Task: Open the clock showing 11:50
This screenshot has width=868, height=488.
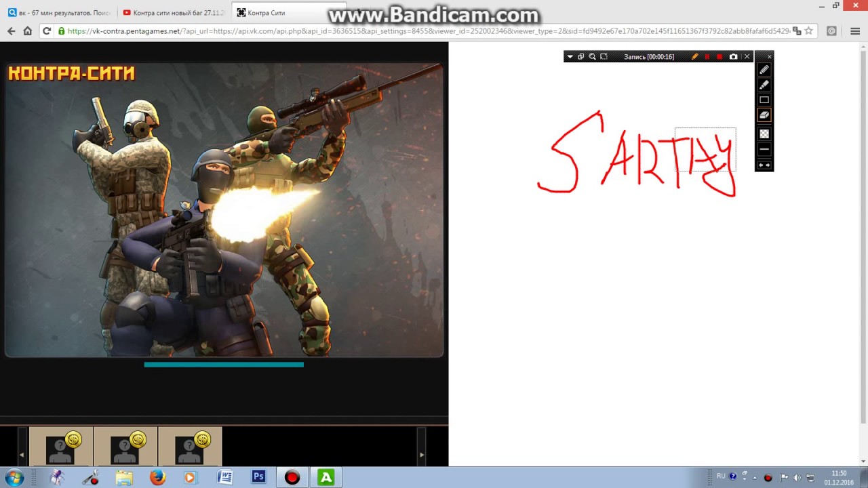Action: point(839,477)
